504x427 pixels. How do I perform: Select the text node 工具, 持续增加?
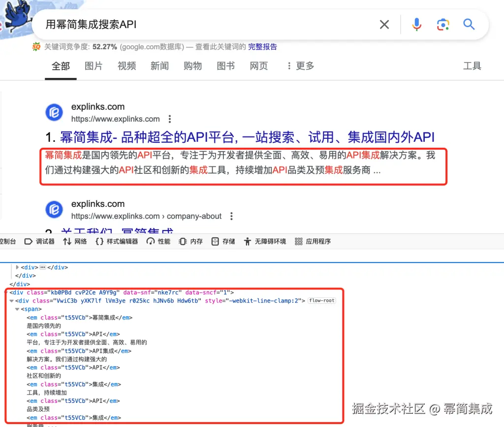point(47,393)
